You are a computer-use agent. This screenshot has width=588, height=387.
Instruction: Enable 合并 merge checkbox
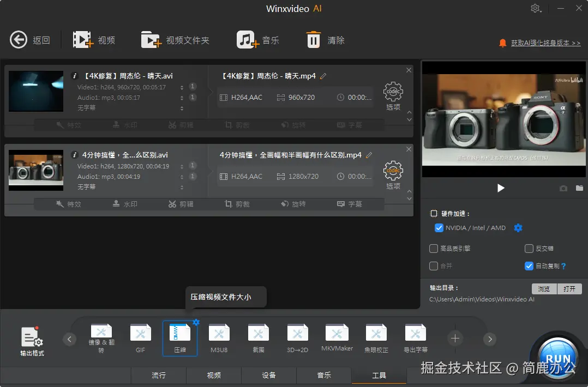point(434,265)
